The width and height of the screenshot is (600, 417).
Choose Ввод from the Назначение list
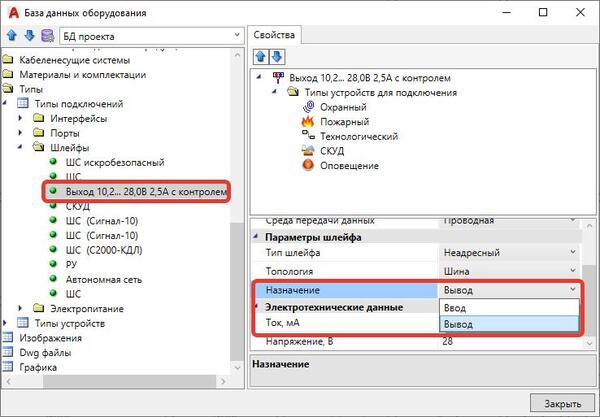click(508, 307)
